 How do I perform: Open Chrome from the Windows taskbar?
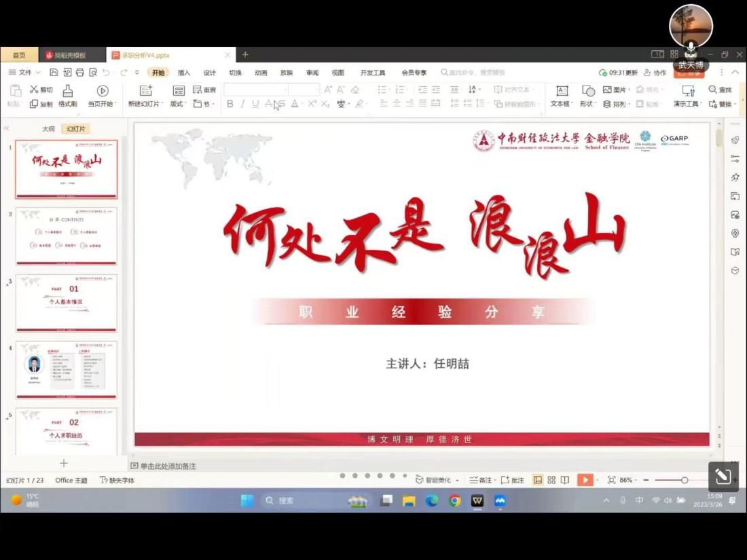pos(454,501)
